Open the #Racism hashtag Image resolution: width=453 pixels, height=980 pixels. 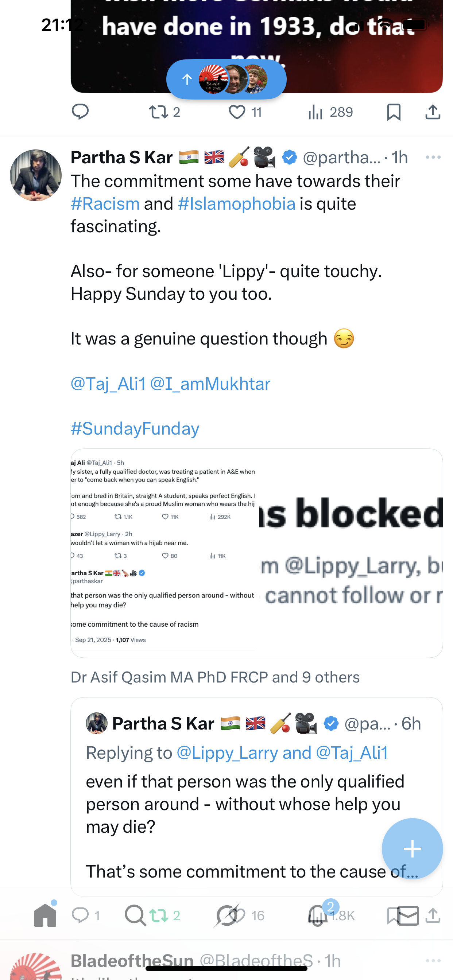(105, 204)
